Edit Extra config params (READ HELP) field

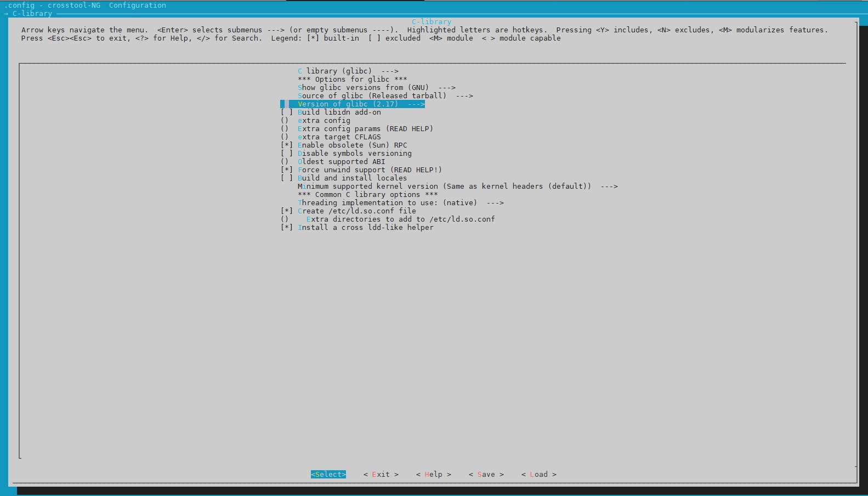[356, 128]
